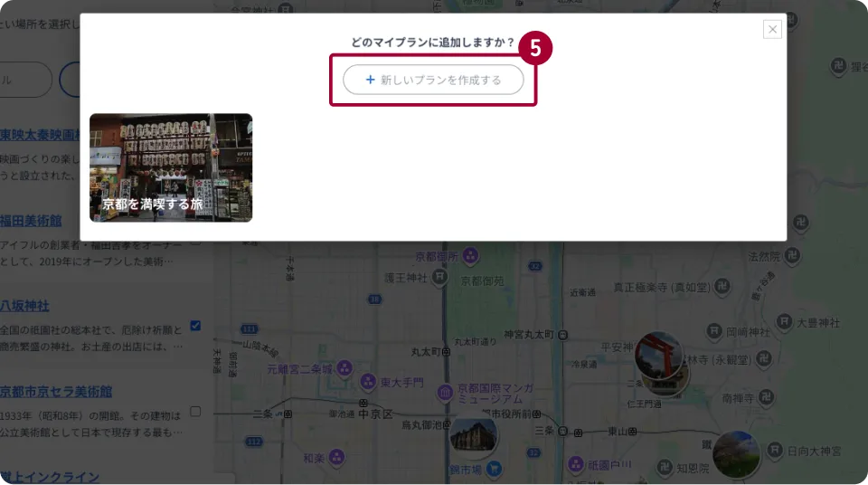Image resolution: width=868 pixels, height=485 pixels.
Task: Open the 京都市京セラ美術館 link
Action: (x=56, y=392)
